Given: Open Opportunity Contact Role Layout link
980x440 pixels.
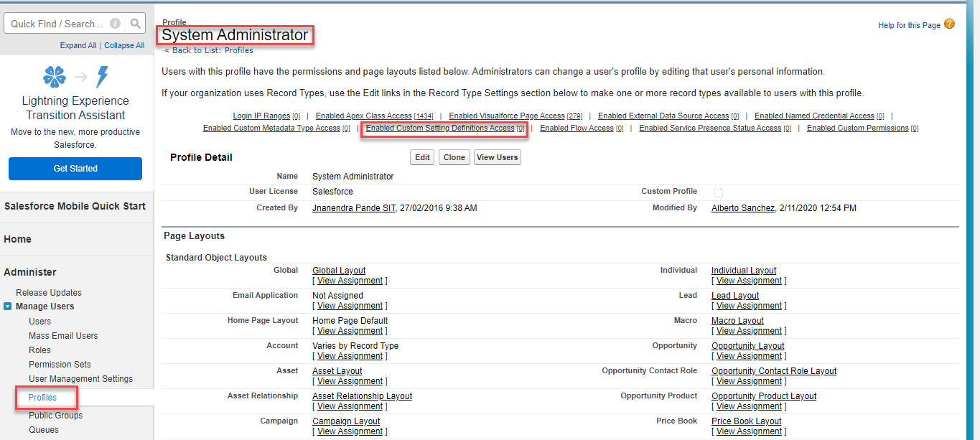Looking at the screenshot, I should [x=774, y=371].
